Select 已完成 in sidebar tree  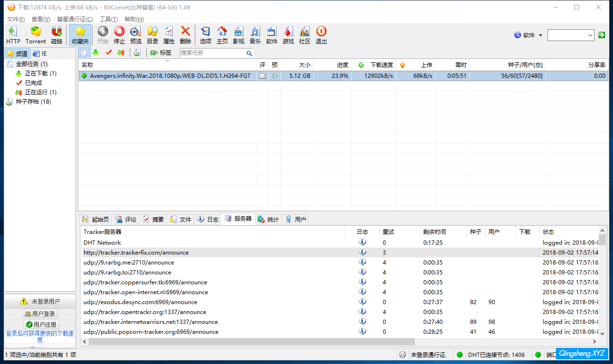tap(29, 83)
